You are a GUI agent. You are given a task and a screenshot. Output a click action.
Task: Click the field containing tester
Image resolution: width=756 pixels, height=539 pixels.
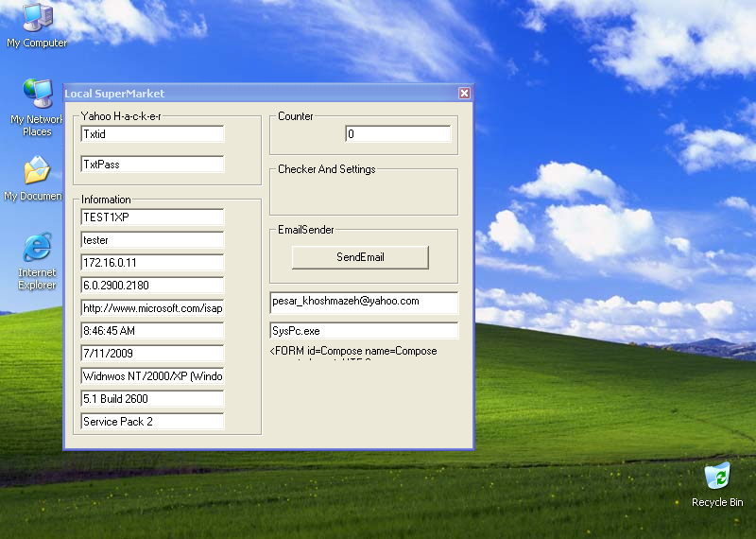152,240
